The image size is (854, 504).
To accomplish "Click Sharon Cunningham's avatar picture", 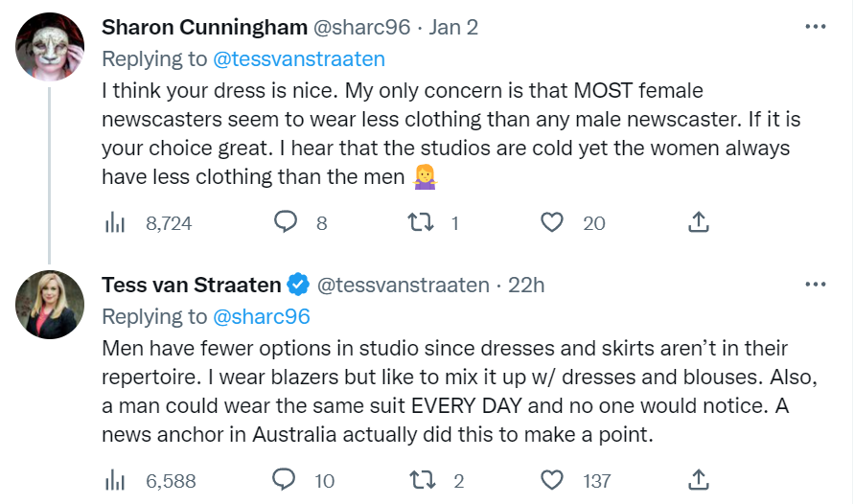I will click(50, 47).
